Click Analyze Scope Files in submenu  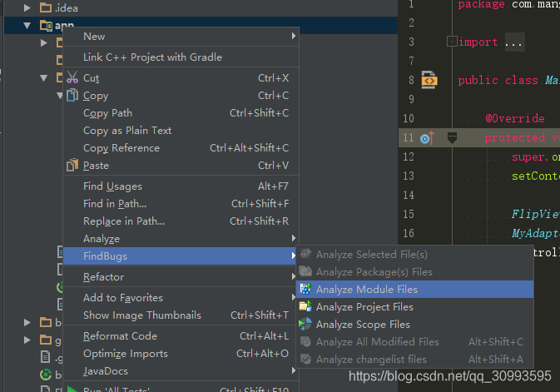click(x=415, y=324)
